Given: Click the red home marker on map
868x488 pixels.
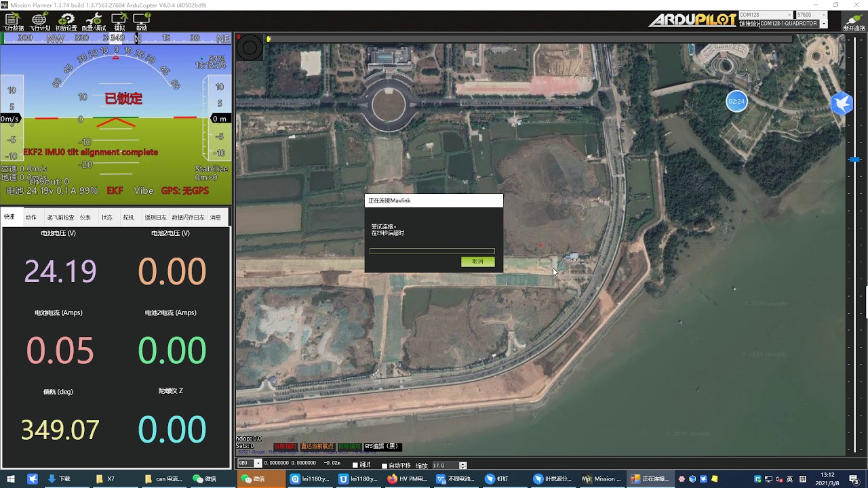Looking at the screenshot, I should click(540, 245).
